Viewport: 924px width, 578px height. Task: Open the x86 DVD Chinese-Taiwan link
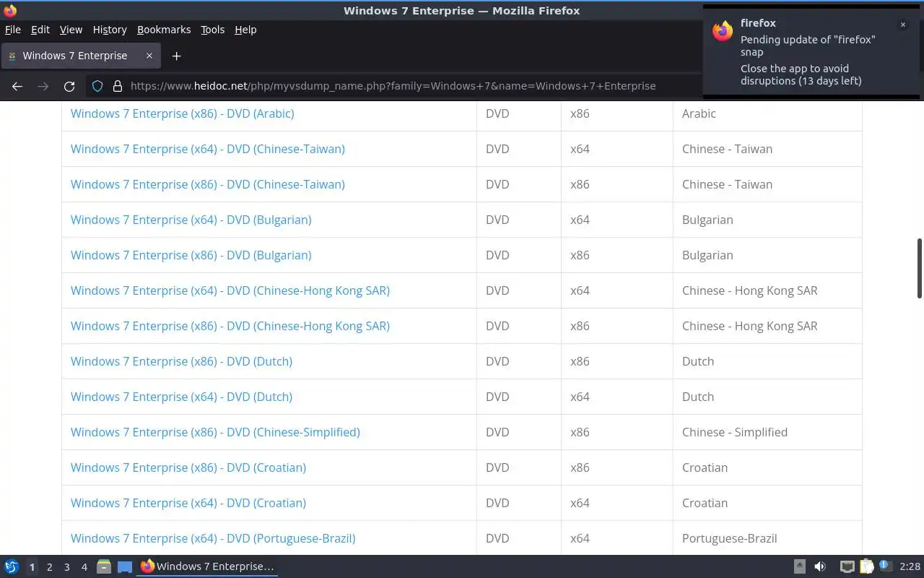coord(208,184)
